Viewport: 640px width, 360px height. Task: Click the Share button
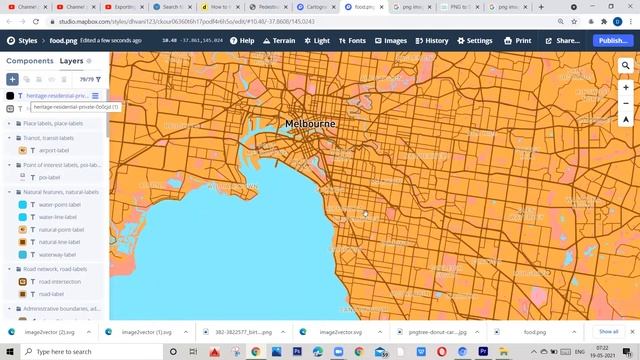pyautogui.click(x=562, y=40)
